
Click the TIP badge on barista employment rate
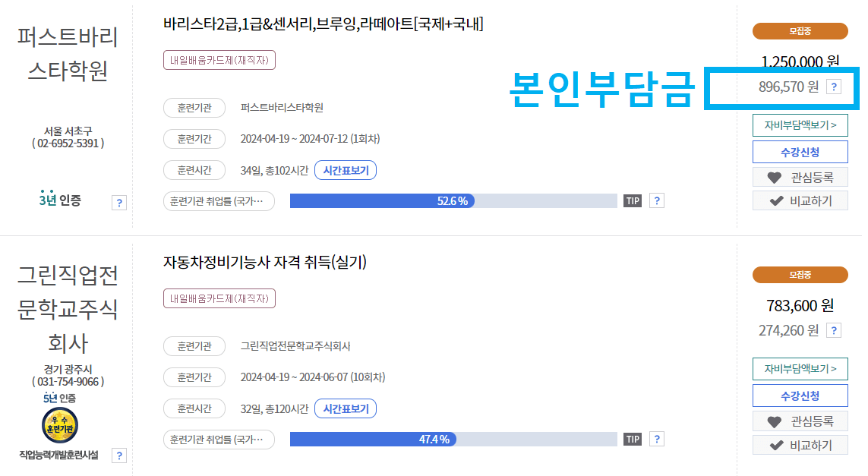click(x=633, y=200)
